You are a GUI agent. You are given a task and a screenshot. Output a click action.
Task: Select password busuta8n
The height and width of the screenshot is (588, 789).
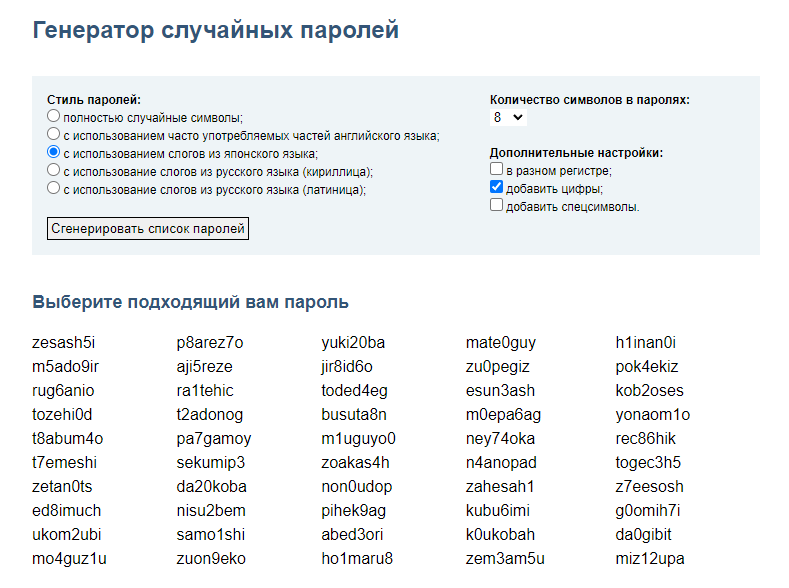354,414
